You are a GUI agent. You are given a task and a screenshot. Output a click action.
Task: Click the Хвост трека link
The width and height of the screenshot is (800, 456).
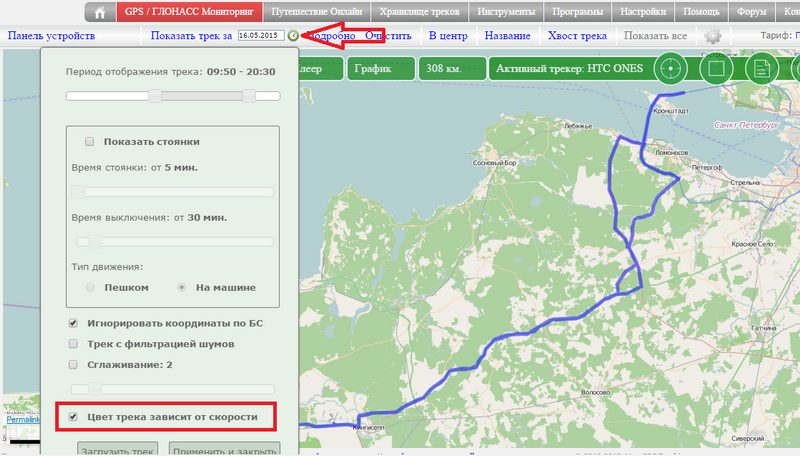[577, 36]
